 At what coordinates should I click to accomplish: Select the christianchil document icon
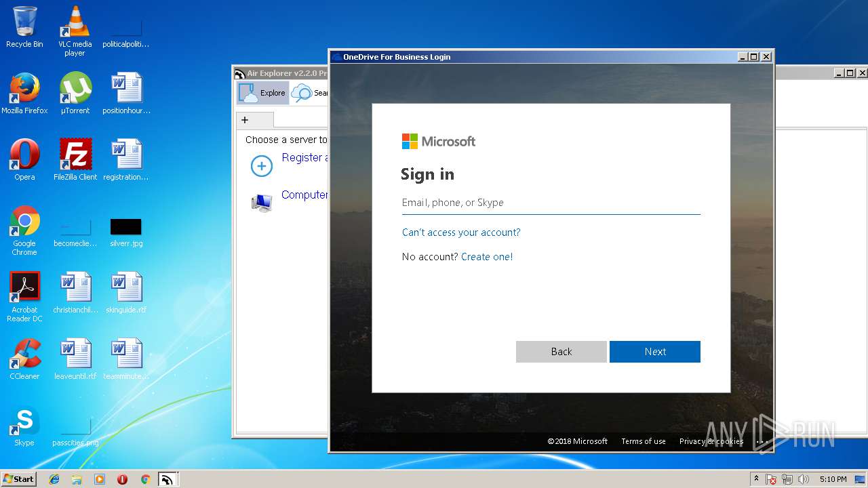click(75, 293)
